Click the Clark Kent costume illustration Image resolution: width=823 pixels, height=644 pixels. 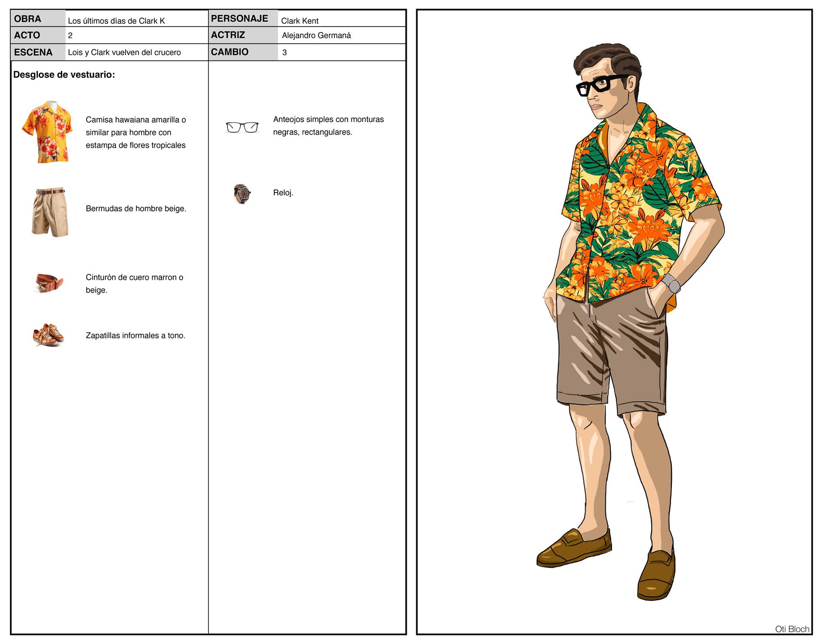pyautogui.click(x=631, y=322)
